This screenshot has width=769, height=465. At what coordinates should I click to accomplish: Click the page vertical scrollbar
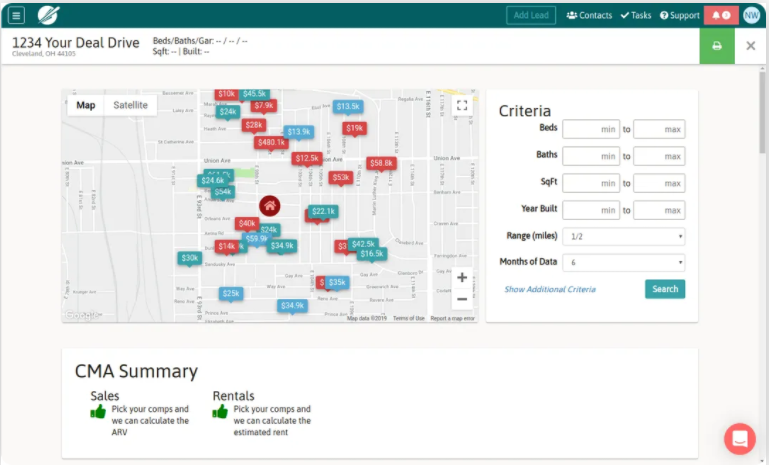(762, 113)
